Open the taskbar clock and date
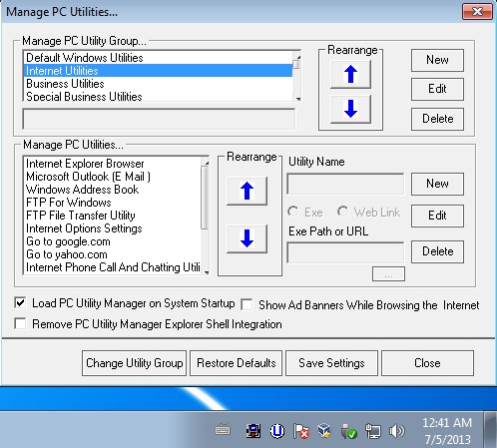This screenshot has width=497, height=448. (447, 431)
